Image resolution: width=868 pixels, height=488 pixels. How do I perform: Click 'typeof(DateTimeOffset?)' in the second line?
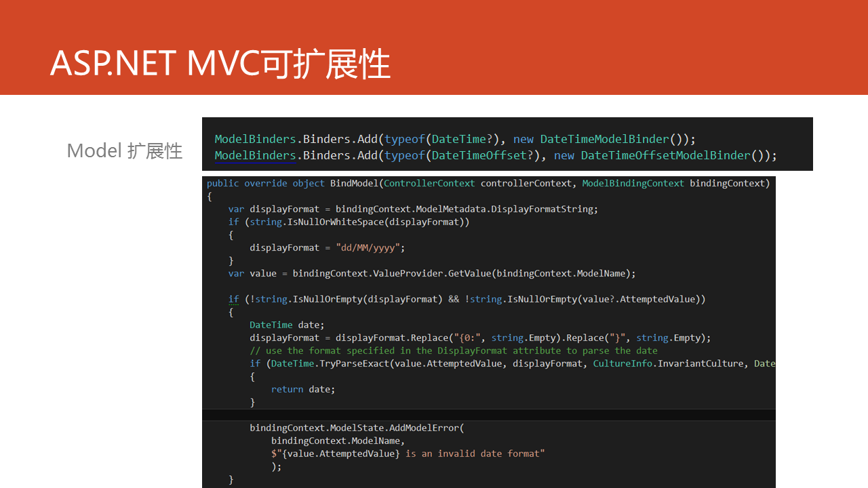(466, 155)
